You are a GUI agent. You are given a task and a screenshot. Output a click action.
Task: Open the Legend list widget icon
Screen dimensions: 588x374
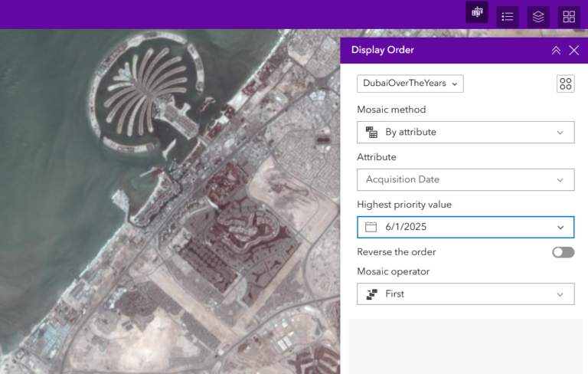[508, 17]
